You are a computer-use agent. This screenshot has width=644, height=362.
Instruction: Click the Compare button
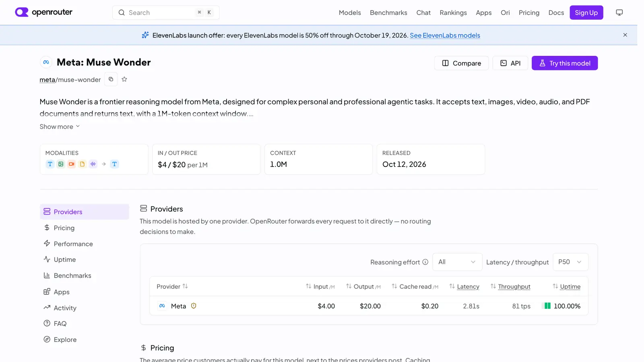(x=461, y=63)
